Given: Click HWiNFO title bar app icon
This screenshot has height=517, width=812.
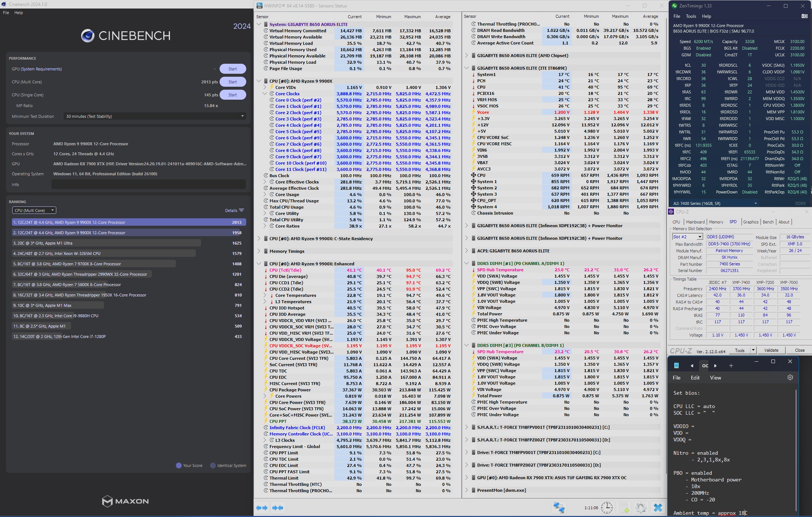Looking at the screenshot, I should 259,6.
